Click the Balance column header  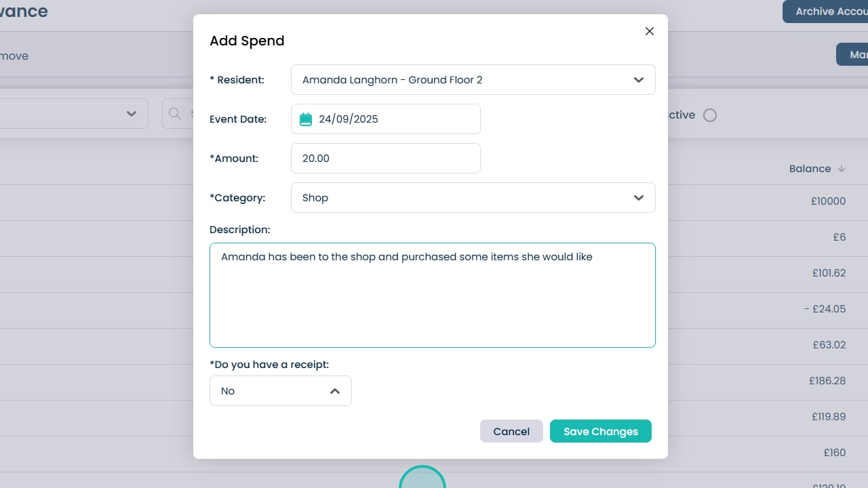(x=810, y=169)
